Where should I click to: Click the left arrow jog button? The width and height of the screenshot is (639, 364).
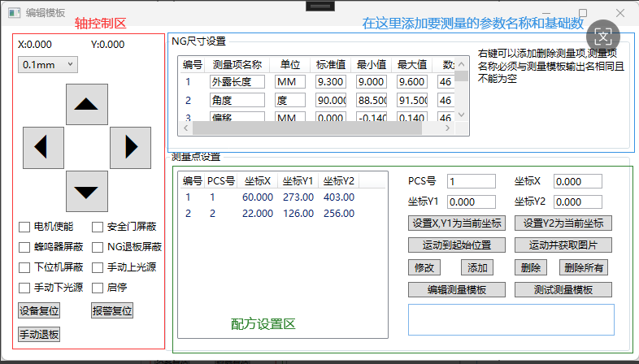click(x=39, y=147)
